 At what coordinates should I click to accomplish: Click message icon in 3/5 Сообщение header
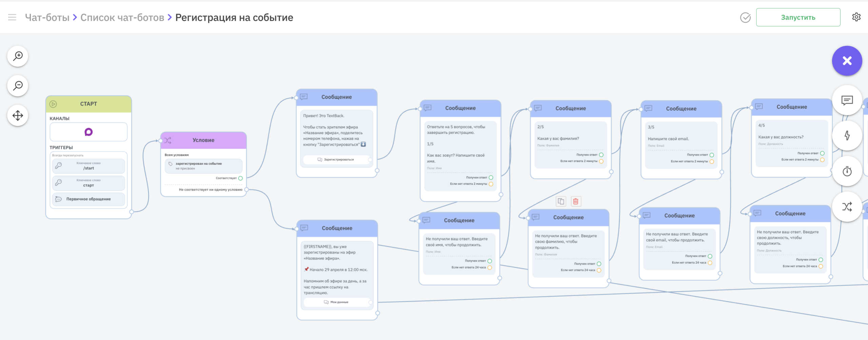pyautogui.click(x=648, y=108)
